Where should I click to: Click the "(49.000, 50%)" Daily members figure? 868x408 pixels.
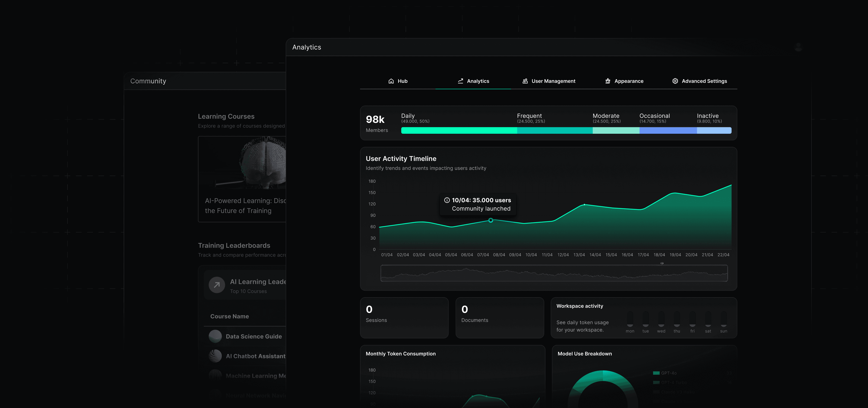[415, 121]
